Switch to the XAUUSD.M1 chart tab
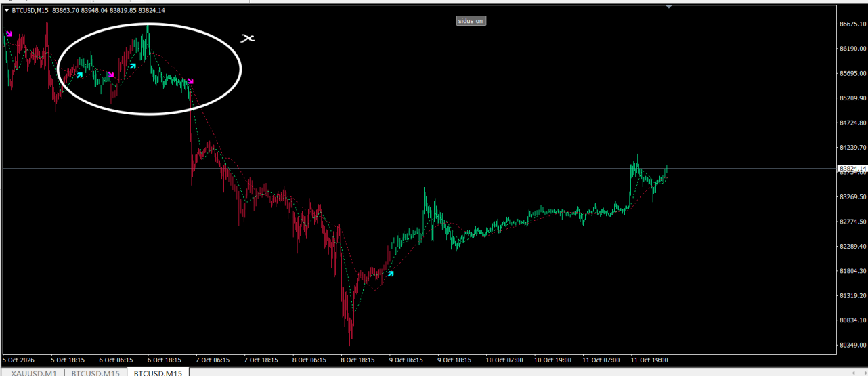 tap(34, 373)
